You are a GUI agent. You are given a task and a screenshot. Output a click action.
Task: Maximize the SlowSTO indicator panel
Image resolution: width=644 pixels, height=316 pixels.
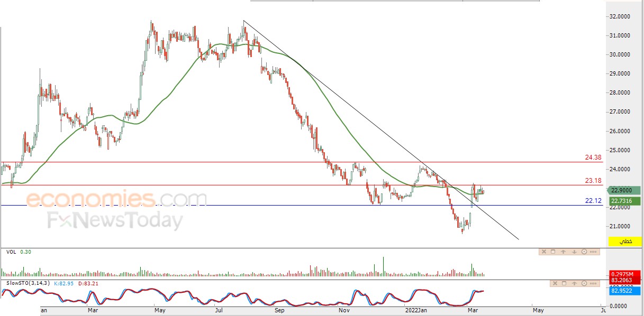coord(564,284)
